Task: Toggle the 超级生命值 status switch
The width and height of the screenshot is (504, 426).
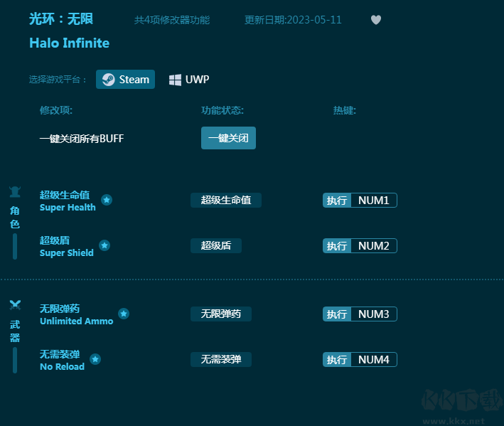Action: coord(226,201)
